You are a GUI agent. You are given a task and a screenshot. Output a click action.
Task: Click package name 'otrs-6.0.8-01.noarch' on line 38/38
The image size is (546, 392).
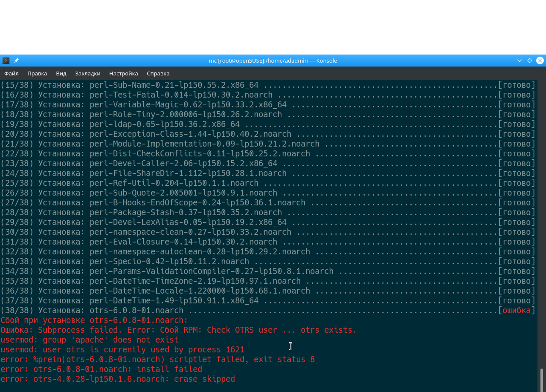(136, 310)
